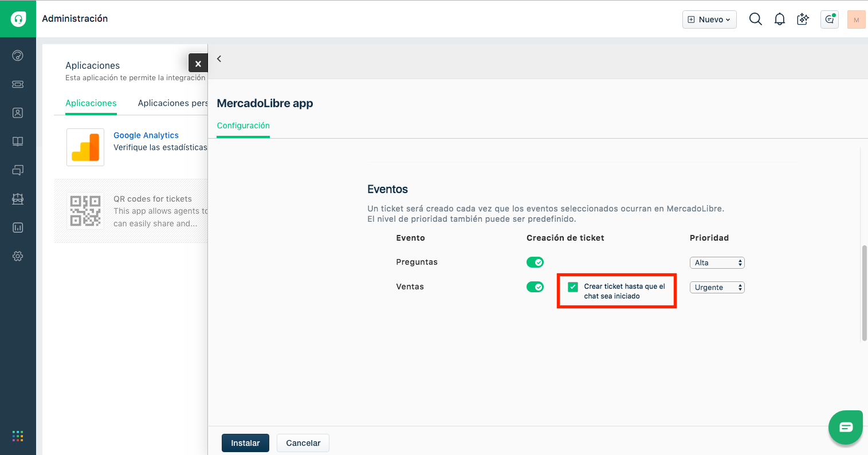Screen dimensions: 868x455
Task: Click the Administración page title
Action: pos(75,18)
